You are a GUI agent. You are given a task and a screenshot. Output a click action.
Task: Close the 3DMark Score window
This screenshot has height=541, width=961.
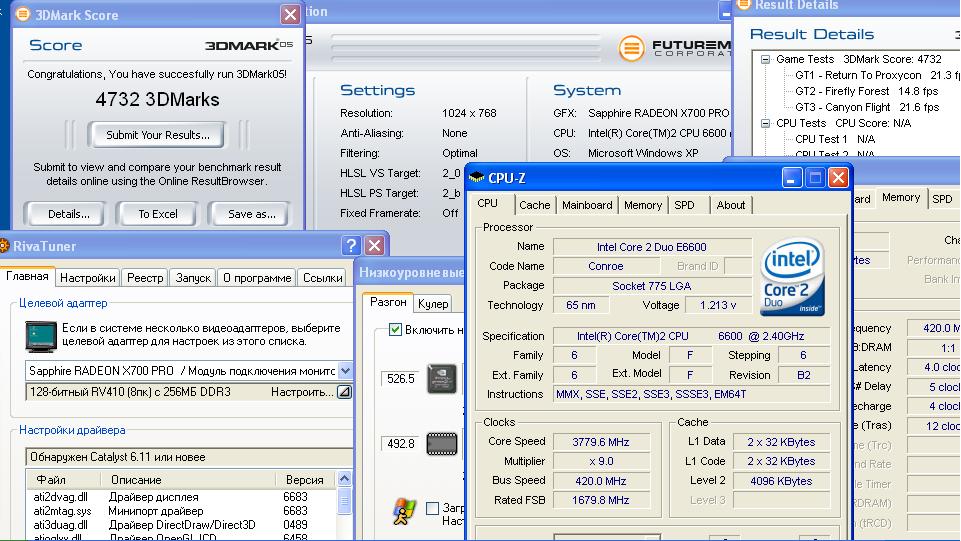pos(290,14)
